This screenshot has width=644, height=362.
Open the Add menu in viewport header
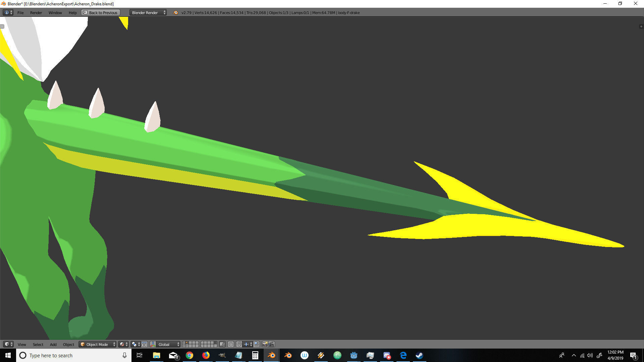(x=53, y=344)
